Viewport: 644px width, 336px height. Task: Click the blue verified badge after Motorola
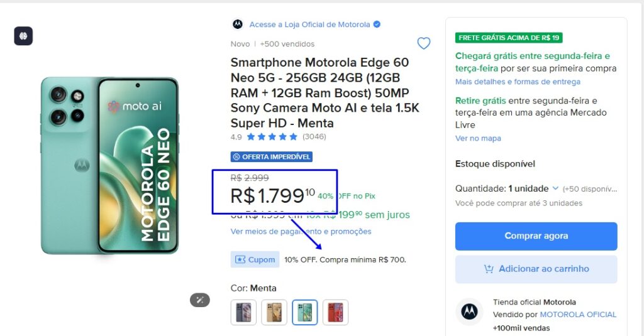click(377, 24)
